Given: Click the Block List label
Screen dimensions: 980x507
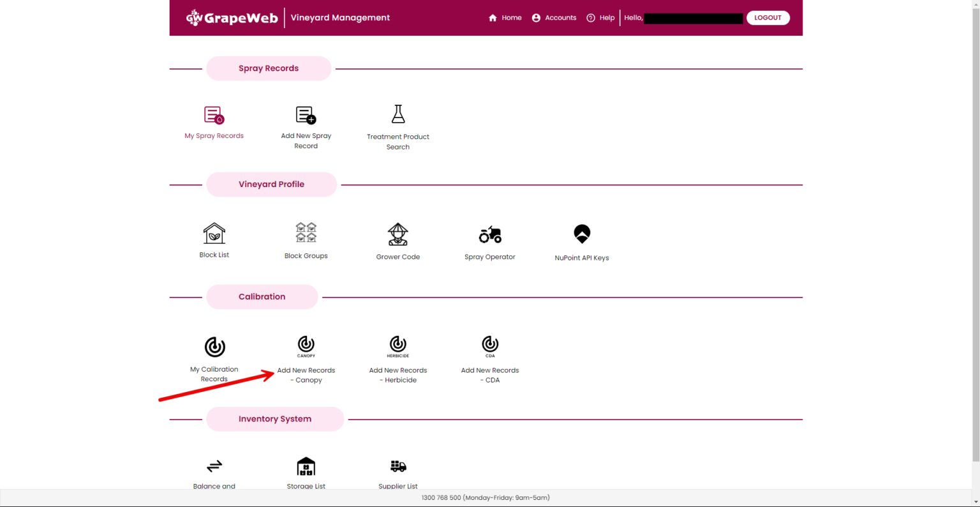Looking at the screenshot, I should pos(214,255).
